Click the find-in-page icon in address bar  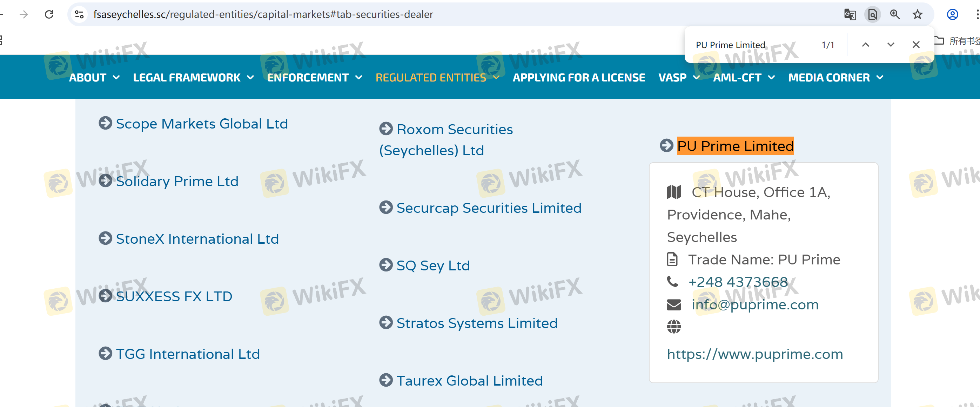872,14
